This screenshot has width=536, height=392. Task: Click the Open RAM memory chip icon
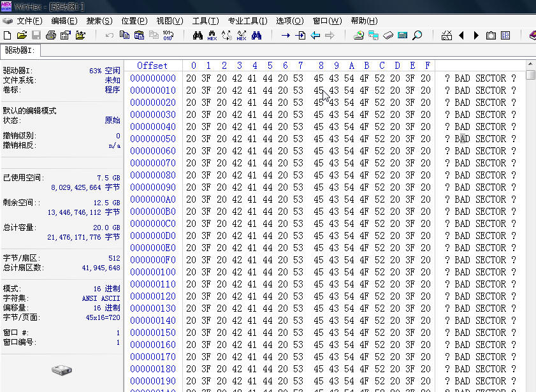388,36
